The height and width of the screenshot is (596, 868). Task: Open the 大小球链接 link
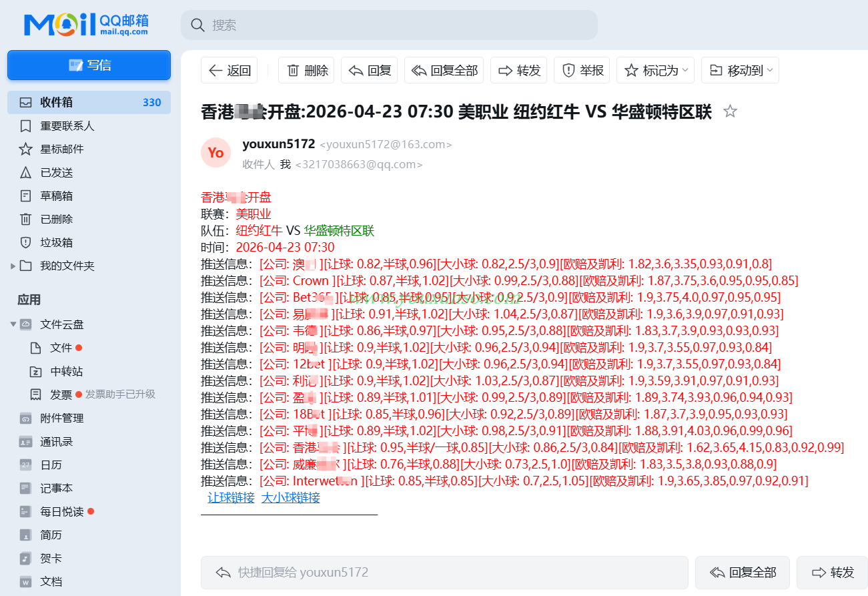point(291,497)
